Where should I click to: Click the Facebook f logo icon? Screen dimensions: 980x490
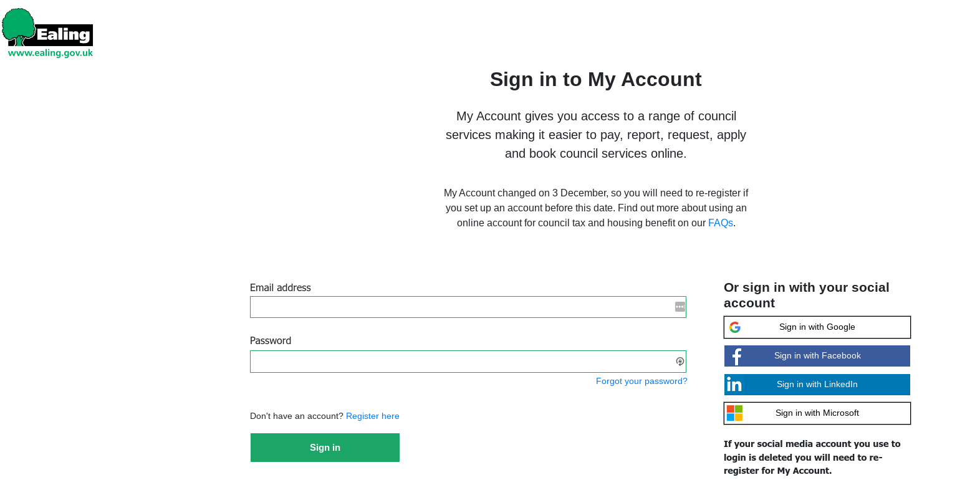[736, 356]
